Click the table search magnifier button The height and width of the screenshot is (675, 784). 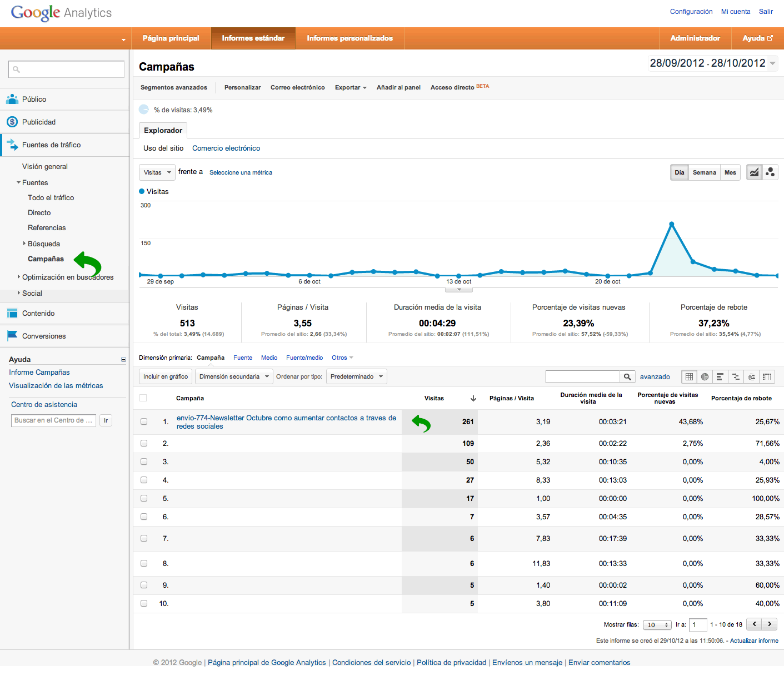[627, 377]
